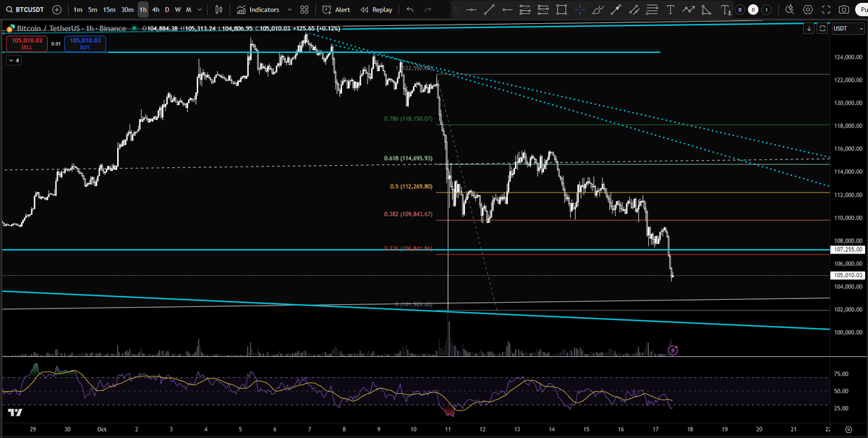The height and width of the screenshot is (438, 868).
Task: Select the M monthly timeframe
Action: [188, 9]
